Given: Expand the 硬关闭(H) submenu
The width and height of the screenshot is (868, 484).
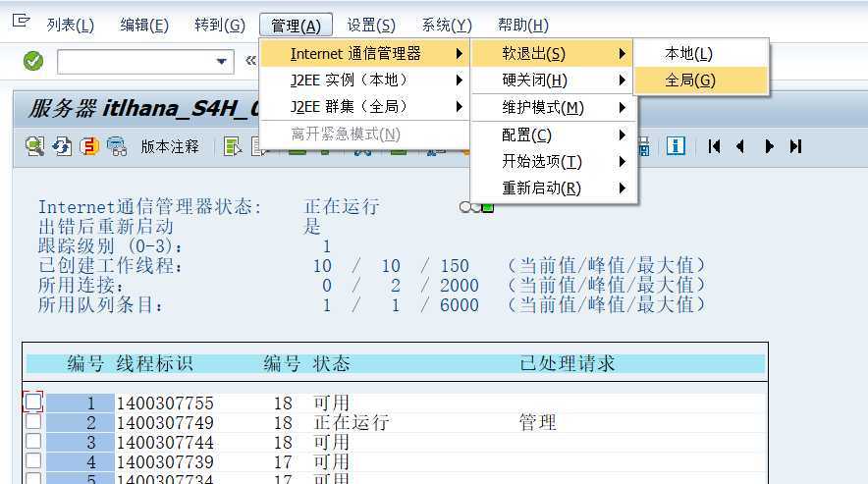Looking at the screenshot, I should 552,81.
